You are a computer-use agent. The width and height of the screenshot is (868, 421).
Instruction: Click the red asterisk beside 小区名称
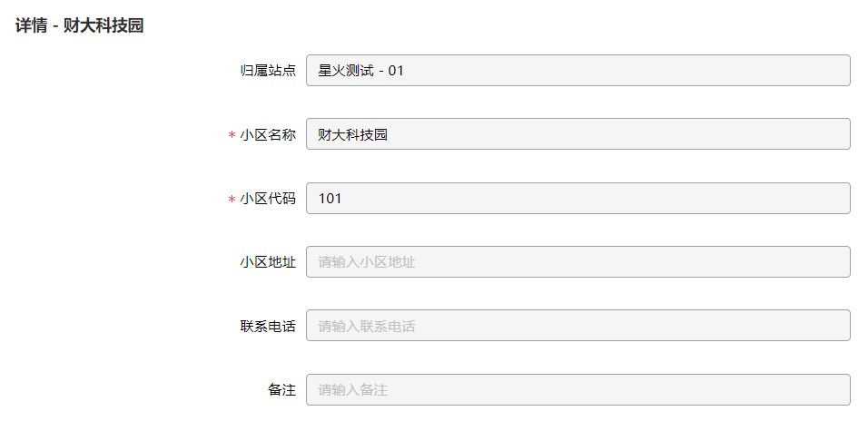(x=232, y=135)
